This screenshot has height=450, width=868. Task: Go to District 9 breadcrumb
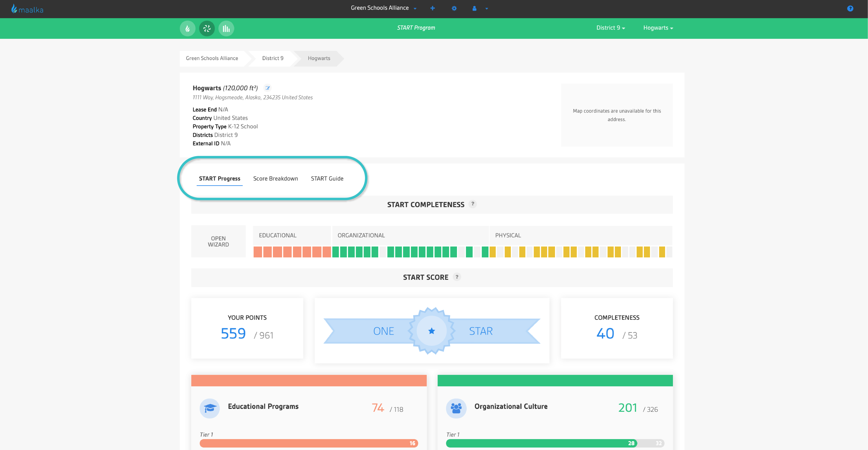[273, 58]
